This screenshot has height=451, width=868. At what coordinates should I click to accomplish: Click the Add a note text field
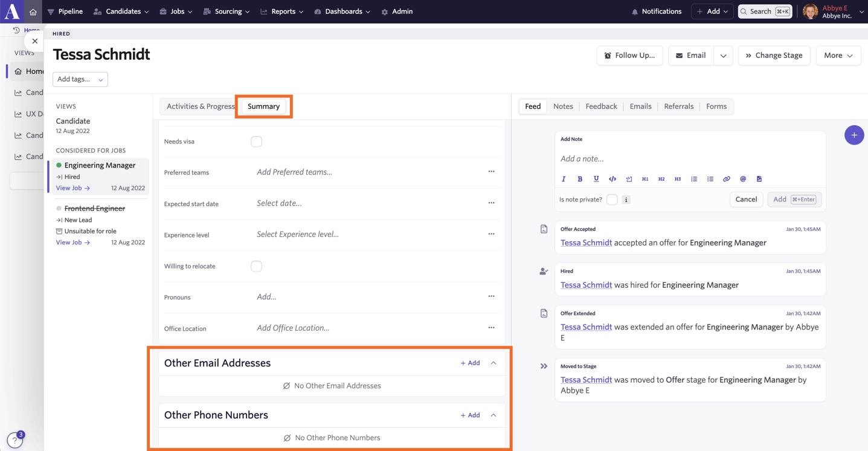690,159
